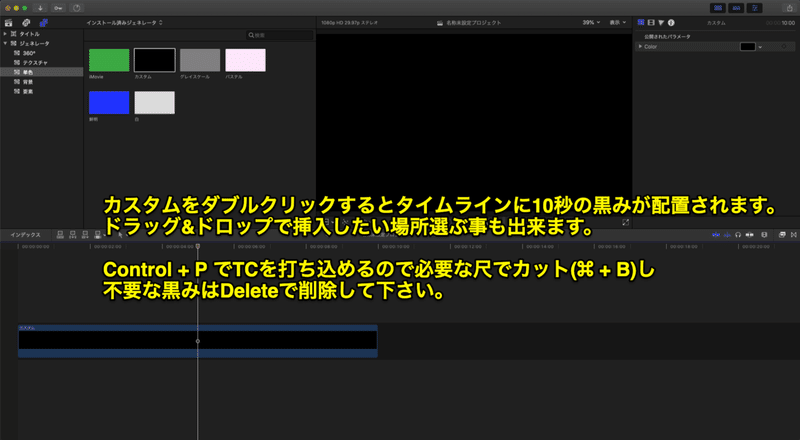Select the white 白 generator thumbnail
The image size is (800, 440).
(155, 103)
